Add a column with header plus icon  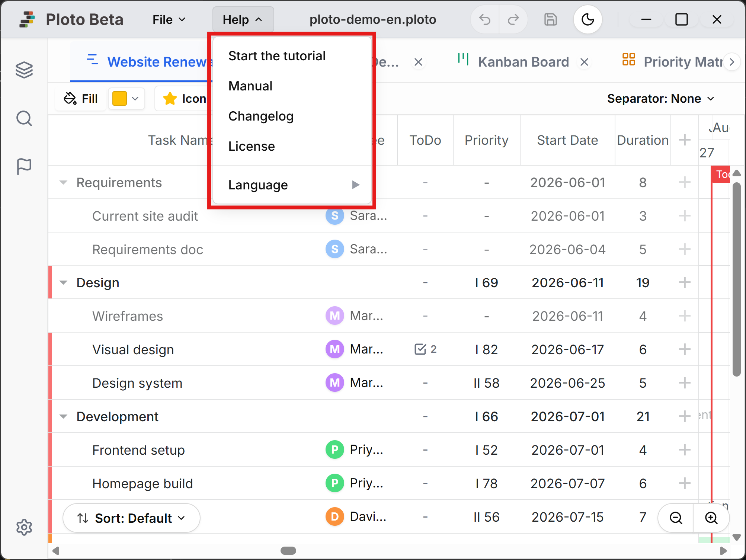[x=685, y=140]
